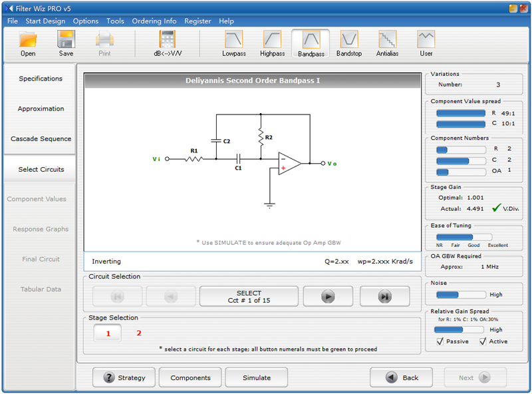Go to previous circuit in selection
The width and height of the screenshot is (532, 394).
171,296
